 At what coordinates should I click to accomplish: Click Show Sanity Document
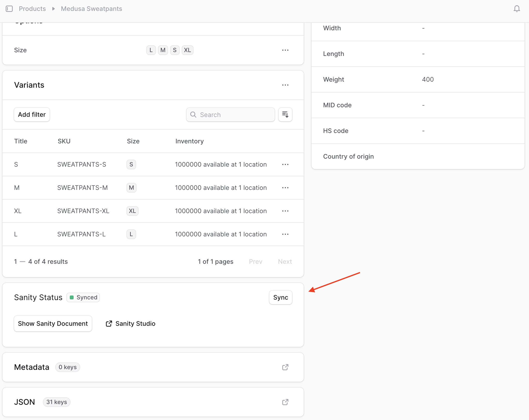tap(53, 324)
